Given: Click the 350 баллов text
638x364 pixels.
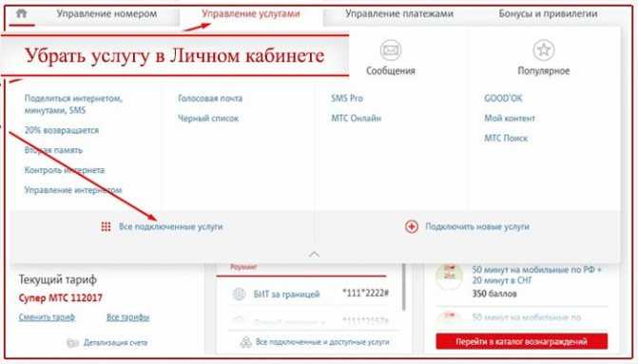Looking at the screenshot, I should pos(494,294).
